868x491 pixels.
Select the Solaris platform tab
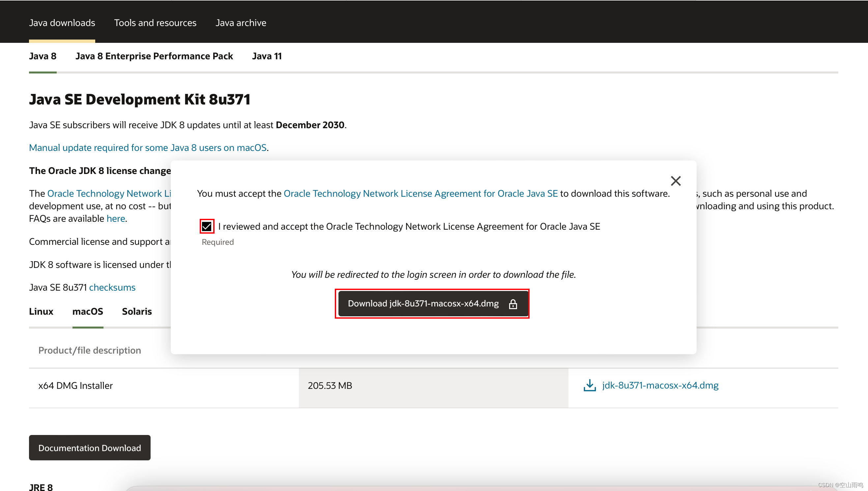[136, 311]
